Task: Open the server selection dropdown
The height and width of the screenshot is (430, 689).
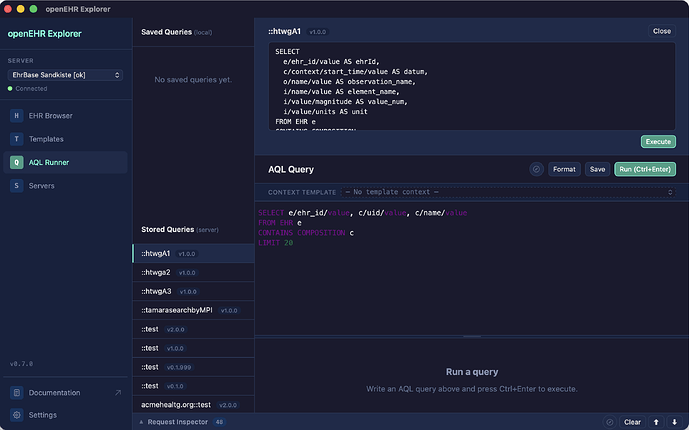Action: [x=65, y=75]
